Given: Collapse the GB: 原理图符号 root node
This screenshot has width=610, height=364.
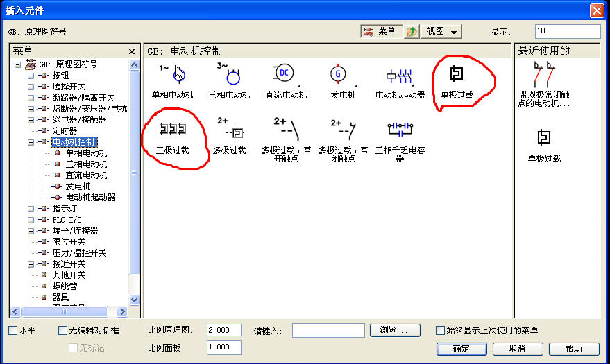Looking at the screenshot, I should (x=17, y=64).
